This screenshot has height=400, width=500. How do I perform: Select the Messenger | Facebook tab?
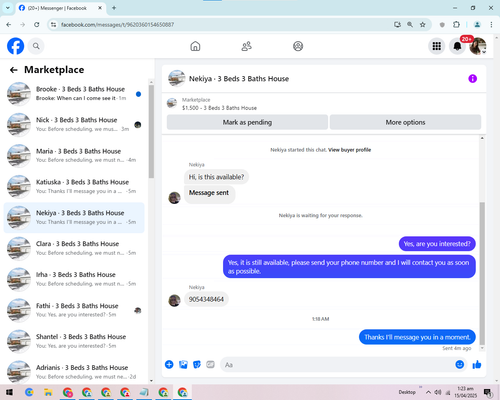pyautogui.click(x=61, y=8)
